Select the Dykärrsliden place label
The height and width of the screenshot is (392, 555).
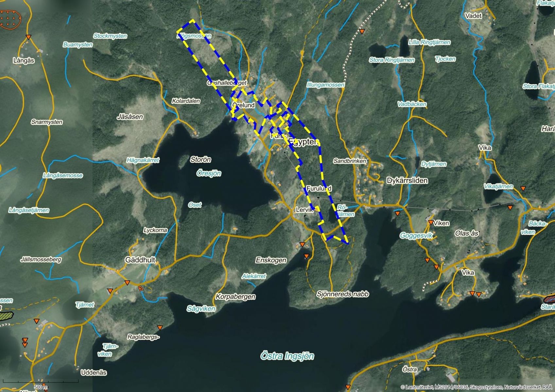tap(407, 181)
